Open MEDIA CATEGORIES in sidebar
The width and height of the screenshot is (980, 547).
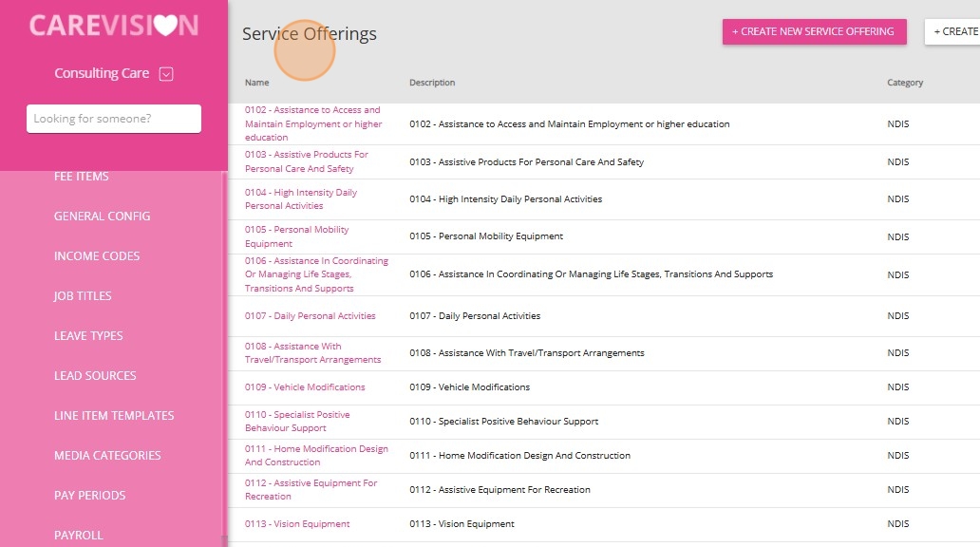click(107, 456)
